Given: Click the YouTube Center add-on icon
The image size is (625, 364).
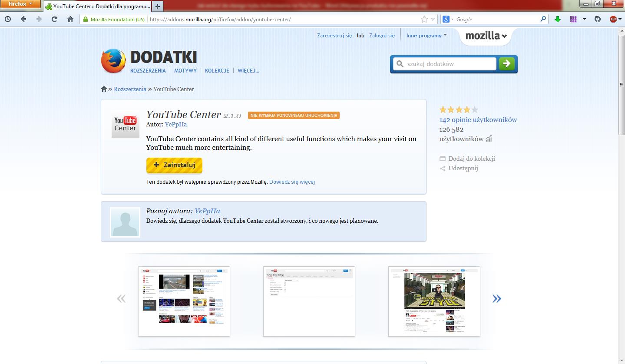Looking at the screenshot, I should [x=126, y=124].
